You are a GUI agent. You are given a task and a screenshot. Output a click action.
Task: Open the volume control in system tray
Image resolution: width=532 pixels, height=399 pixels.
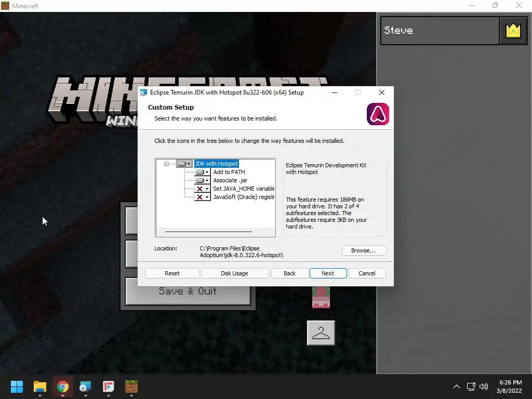(x=484, y=387)
